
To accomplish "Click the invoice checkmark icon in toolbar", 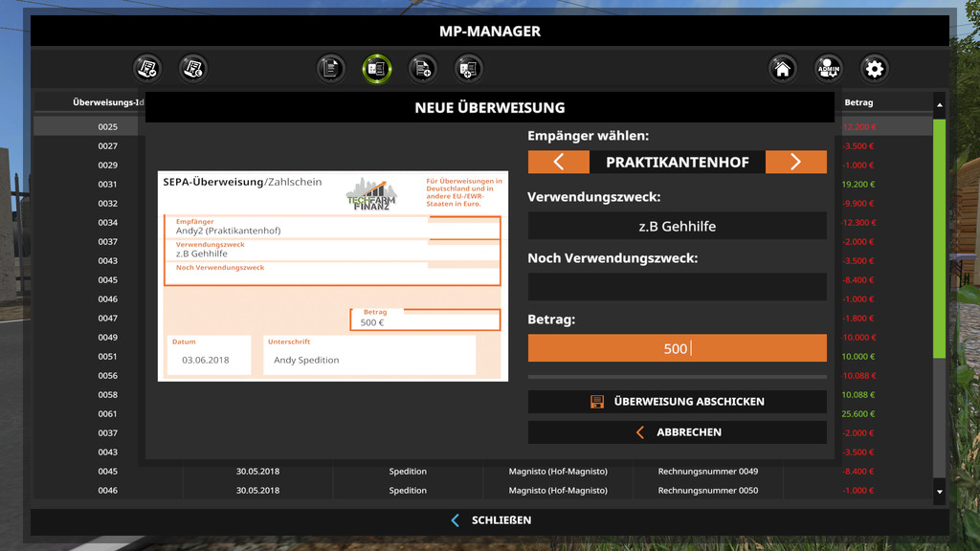I will point(147,68).
